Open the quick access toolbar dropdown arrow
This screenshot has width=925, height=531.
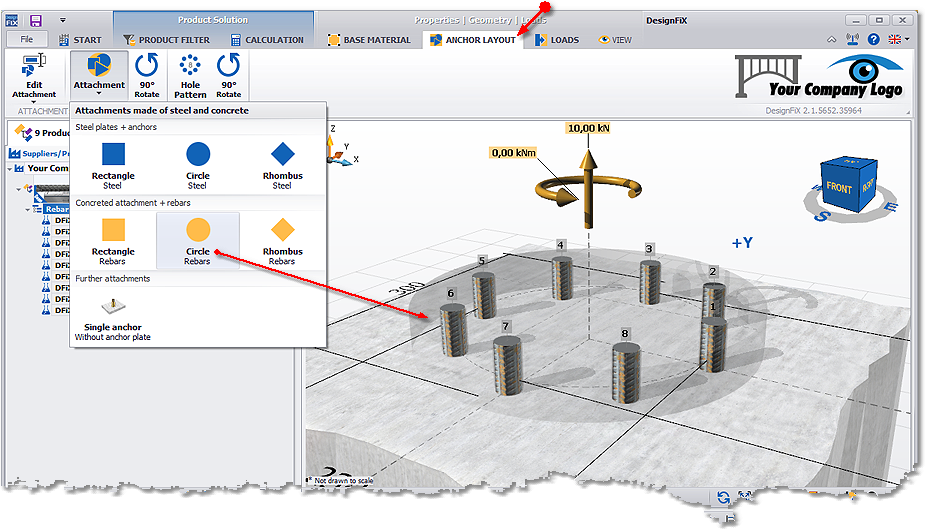(63, 20)
